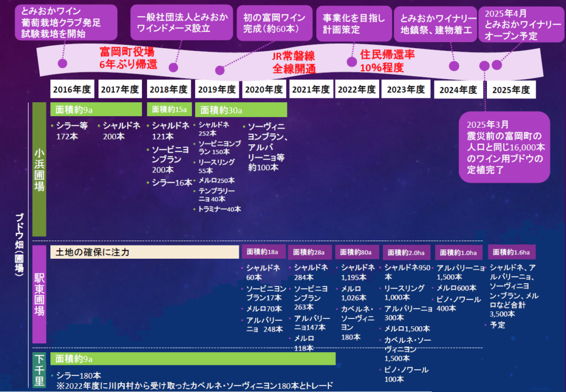Select the 2025年4月 とみおかワイナリーオープン予定 callout
This screenshot has width=566, height=392.
pos(522,24)
